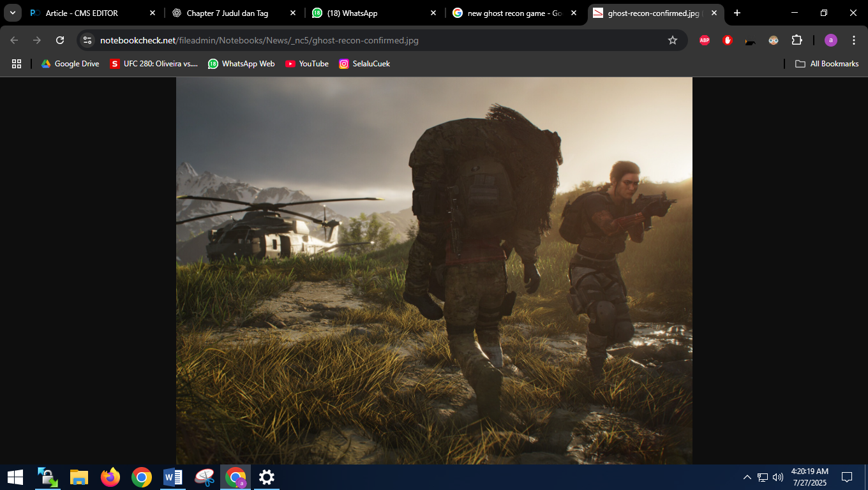Open UFC 280: Oliveira vs... bookmark
Screen dimensions: 868x490
pyautogui.click(x=154, y=64)
